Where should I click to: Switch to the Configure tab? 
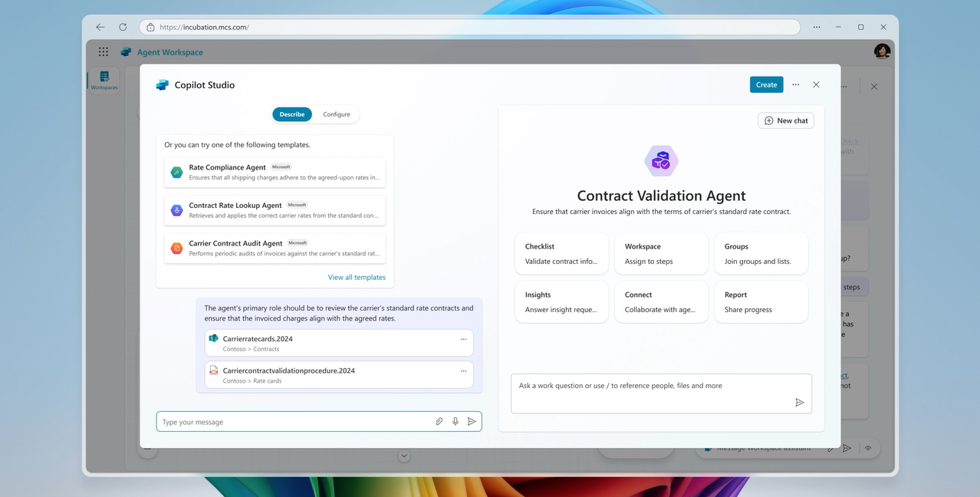(337, 114)
